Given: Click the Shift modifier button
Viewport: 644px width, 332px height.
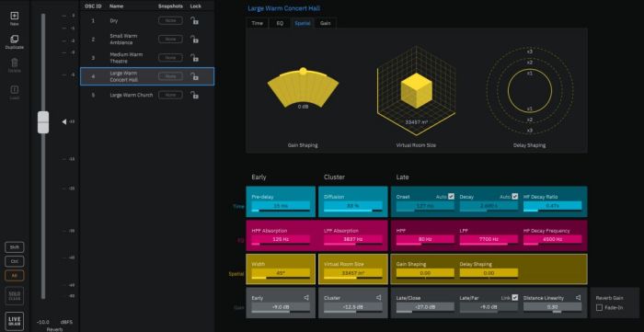Looking at the screenshot, I should pyautogui.click(x=15, y=247).
